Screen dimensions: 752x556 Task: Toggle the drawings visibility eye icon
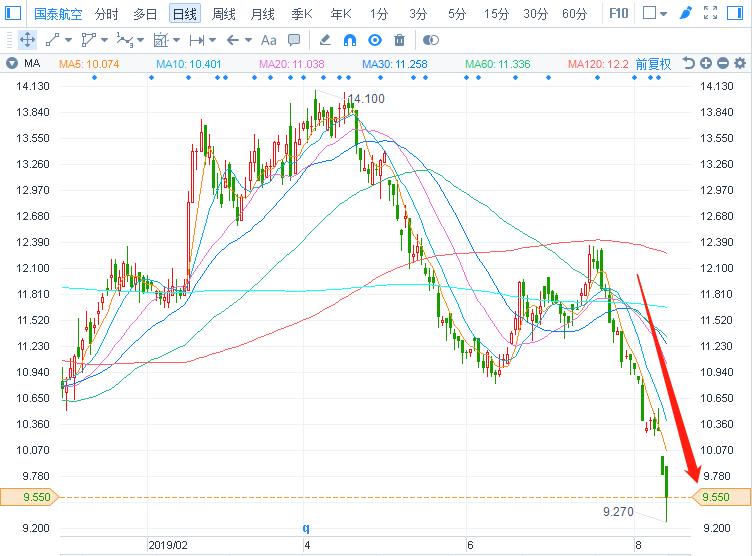pos(375,40)
